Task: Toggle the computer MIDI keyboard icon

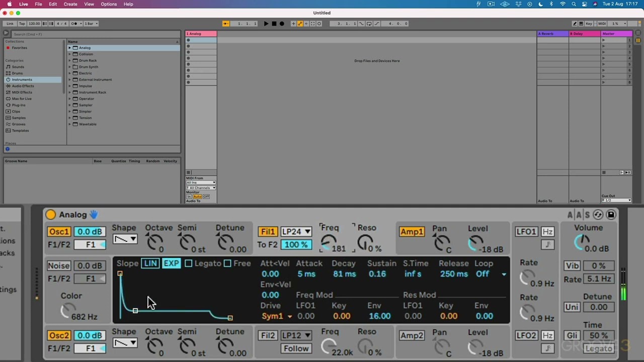Action: coord(581,24)
